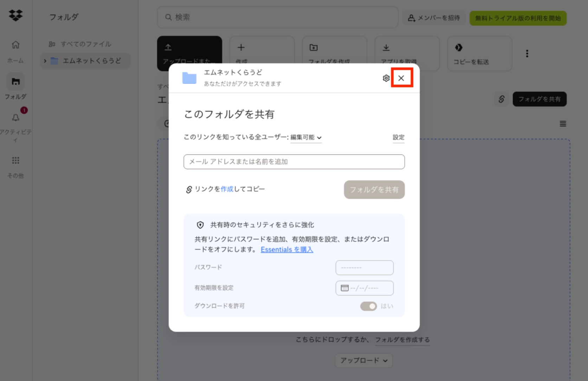This screenshot has height=381, width=588.
Task: Open the 編集可能 permission dropdown
Action: coord(306,137)
